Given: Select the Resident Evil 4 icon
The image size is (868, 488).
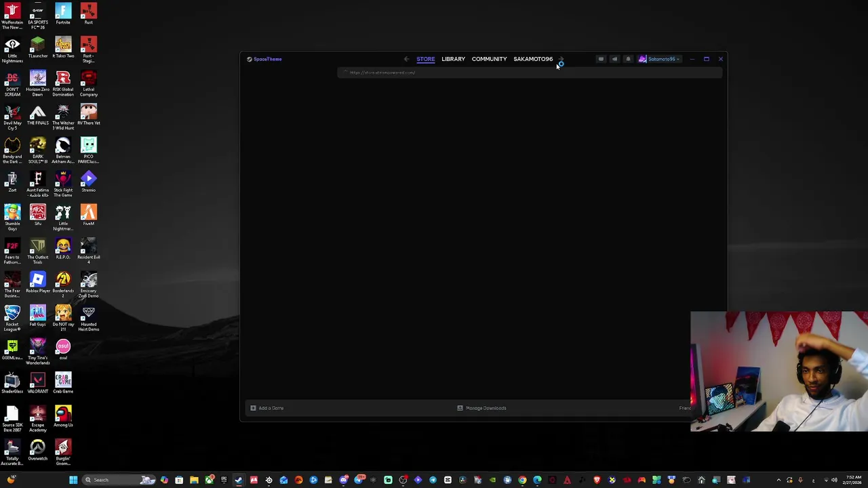Looking at the screenshot, I should point(88,251).
